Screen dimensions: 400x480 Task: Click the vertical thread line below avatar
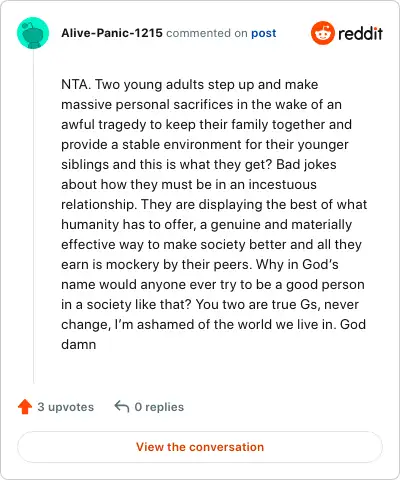tap(33, 217)
